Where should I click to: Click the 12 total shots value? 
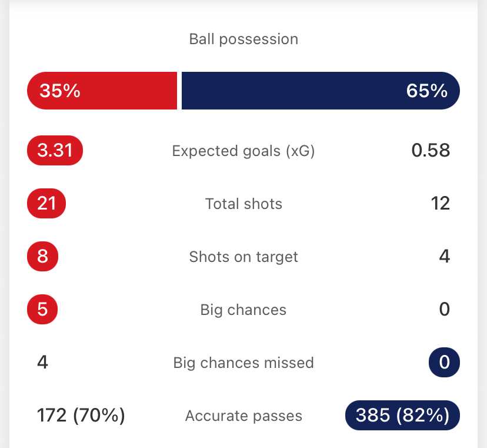(440, 204)
